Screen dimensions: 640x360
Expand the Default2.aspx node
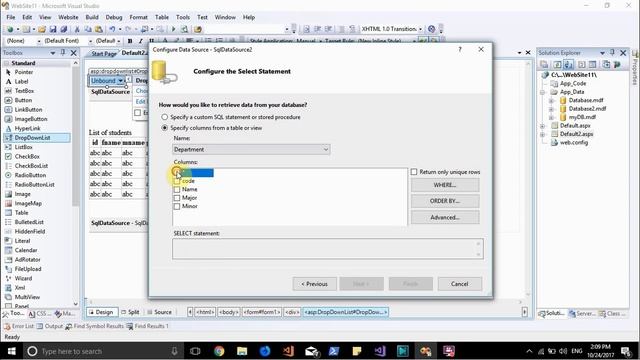pos(542,134)
